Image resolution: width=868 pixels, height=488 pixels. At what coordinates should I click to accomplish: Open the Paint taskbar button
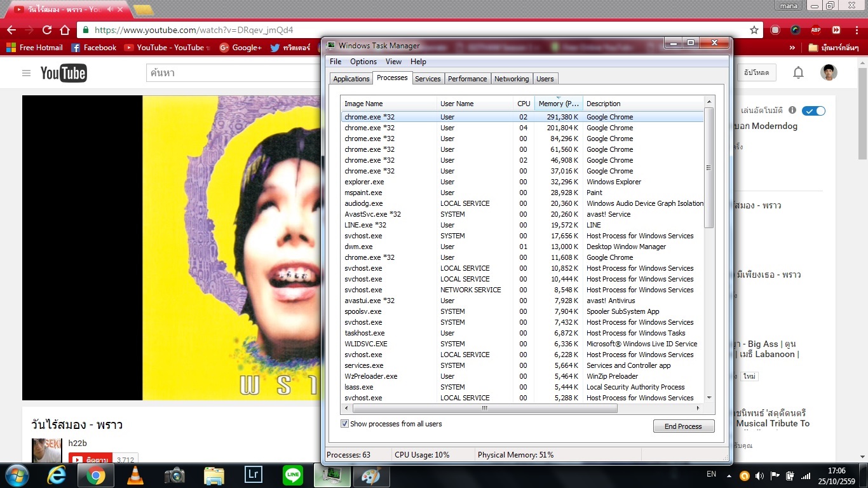tap(371, 475)
